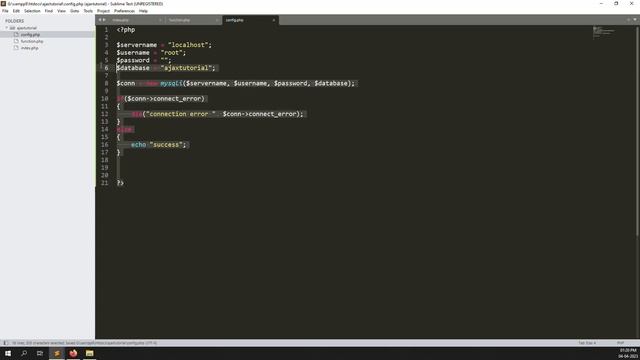Click Sublime Text taskbar icon
This screenshot has width=640, height=360.
(x=57, y=353)
